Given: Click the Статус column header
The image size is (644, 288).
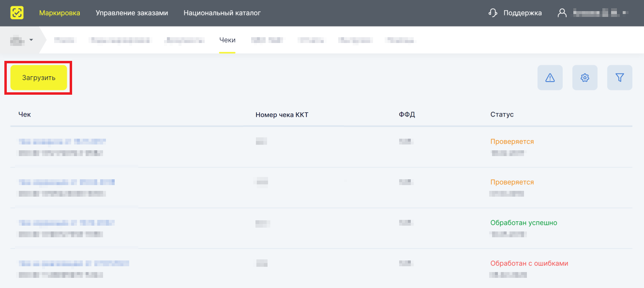Looking at the screenshot, I should (x=502, y=115).
